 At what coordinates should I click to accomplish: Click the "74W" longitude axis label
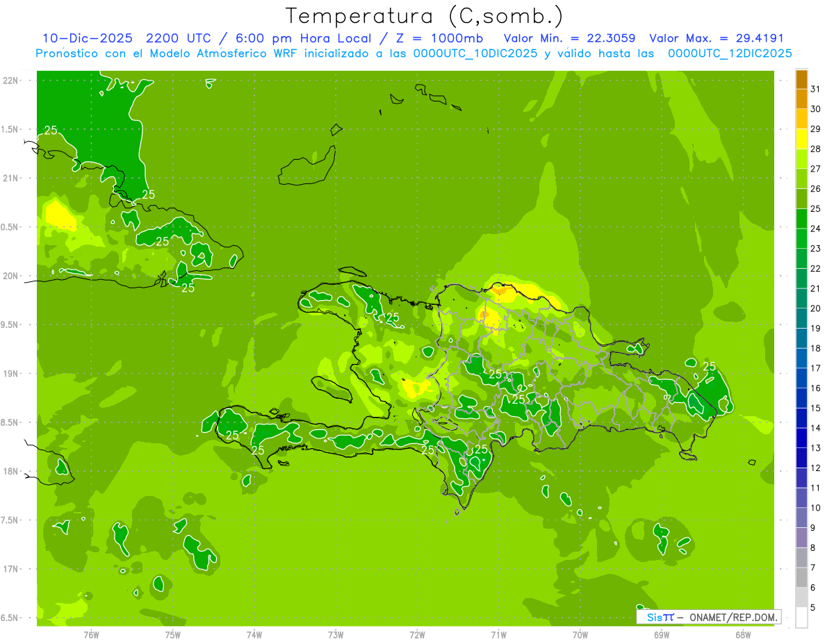[254, 635]
